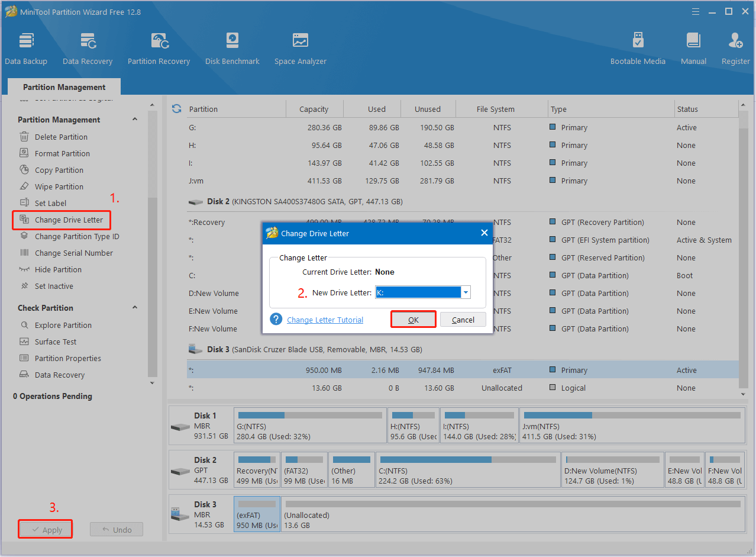Screen dimensions: 756x557
Task: Open the Partition Recovery tool
Action: (159, 49)
